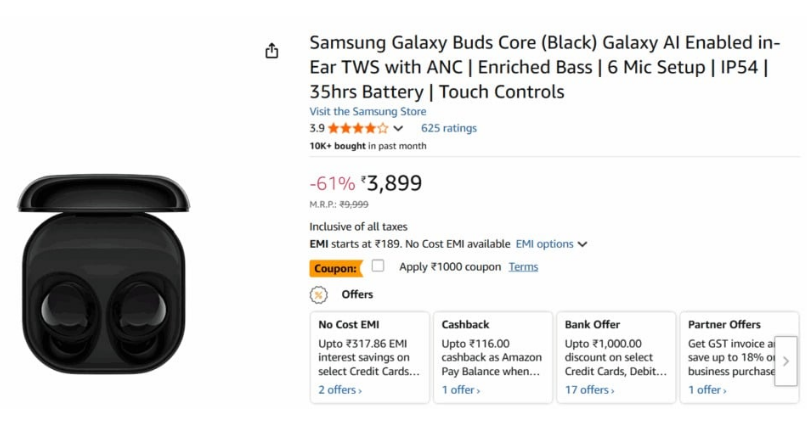The width and height of the screenshot is (807, 425).
Task: Open the 625 ratings link
Action: click(448, 128)
